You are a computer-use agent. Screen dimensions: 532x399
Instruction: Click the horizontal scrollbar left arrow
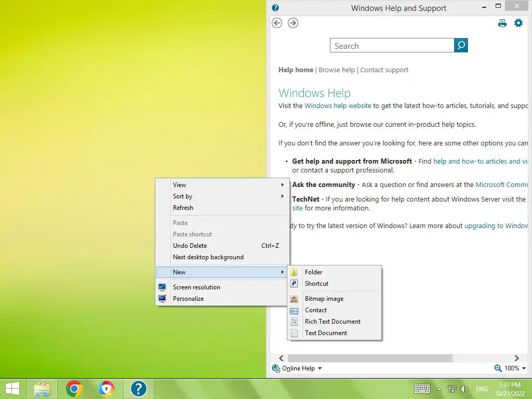pyautogui.click(x=281, y=358)
